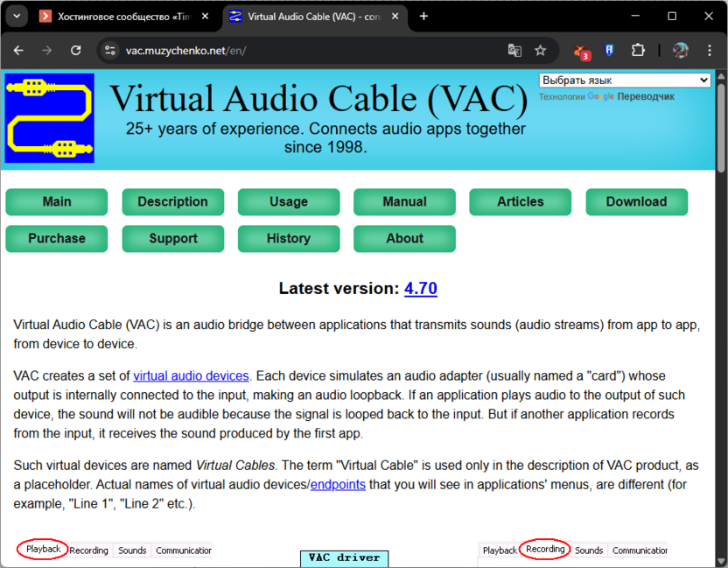The image size is (728, 568).
Task: Follow the endpoints link
Action: [338, 484]
